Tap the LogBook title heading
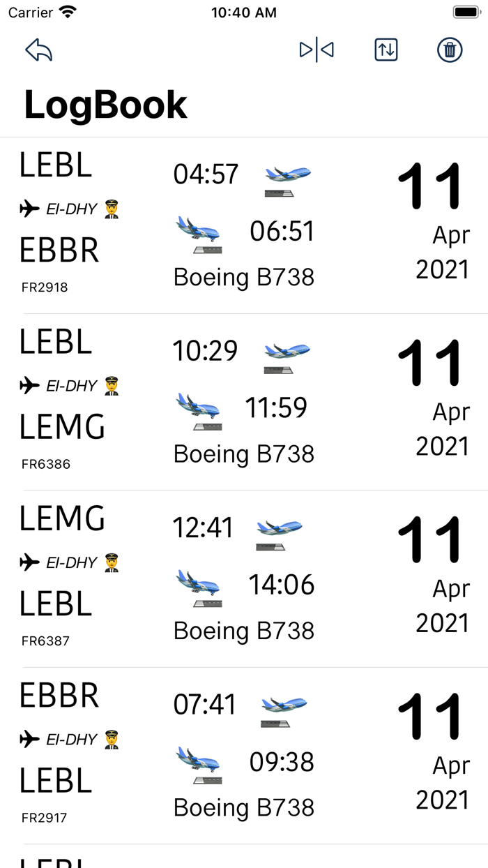This screenshot has height=868, width=488. pyautogui.click(x=105, y=105)
